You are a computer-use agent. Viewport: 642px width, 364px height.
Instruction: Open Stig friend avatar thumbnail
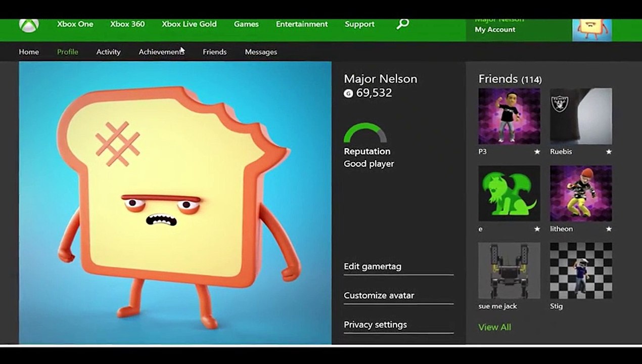pos(581,270)
